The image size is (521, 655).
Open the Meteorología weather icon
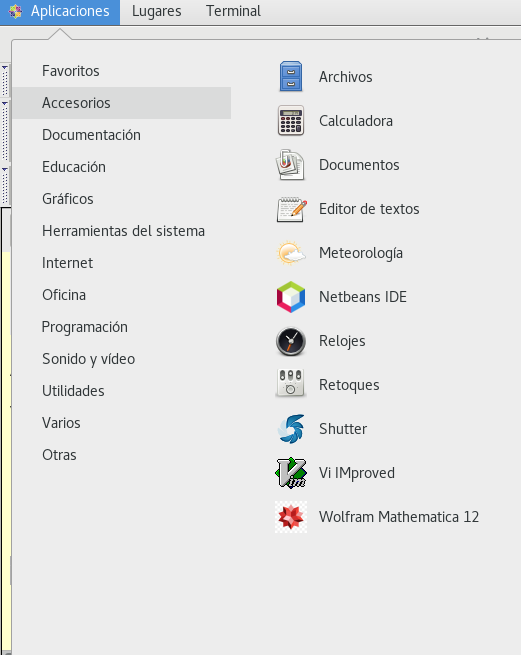coord(291,253)
